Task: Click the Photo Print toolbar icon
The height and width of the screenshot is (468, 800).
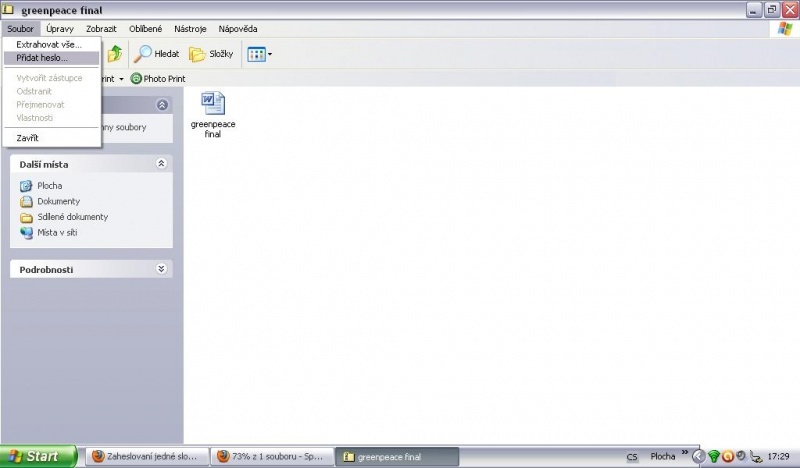Action: (x=137, y=79)
